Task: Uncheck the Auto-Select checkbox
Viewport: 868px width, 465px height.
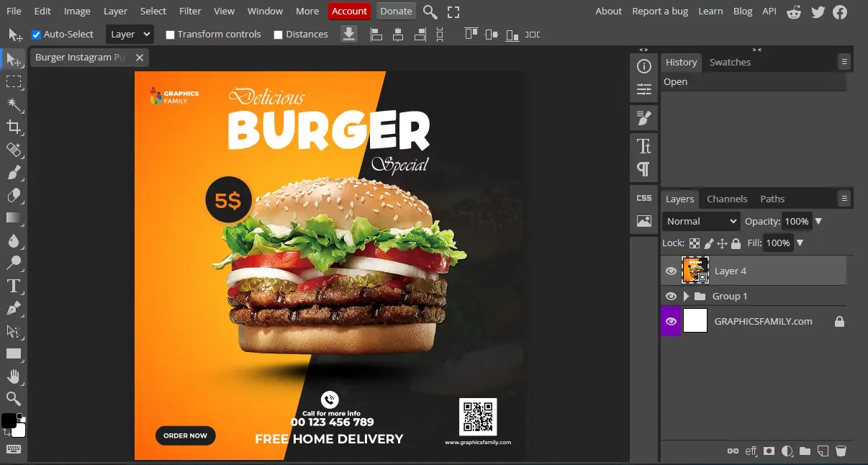Action: point(37,35)
